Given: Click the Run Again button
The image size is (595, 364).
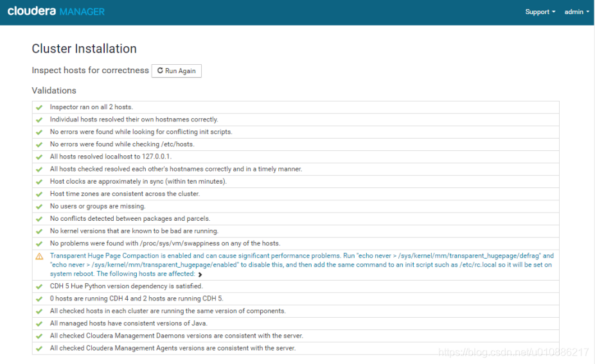Looking at the screenshot, I should (177, 71).
